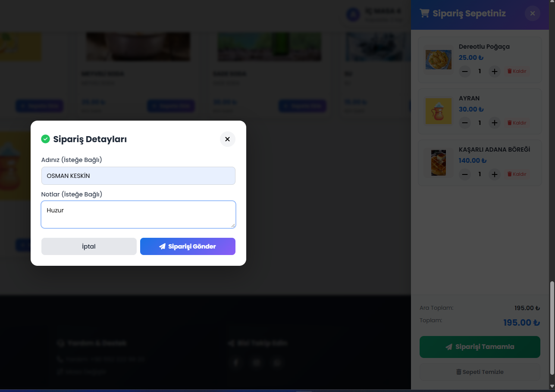Increase KAŞARLI ADANA BÖREĞİ quantity
The image size is (555, 392).
tap(494, 174)
